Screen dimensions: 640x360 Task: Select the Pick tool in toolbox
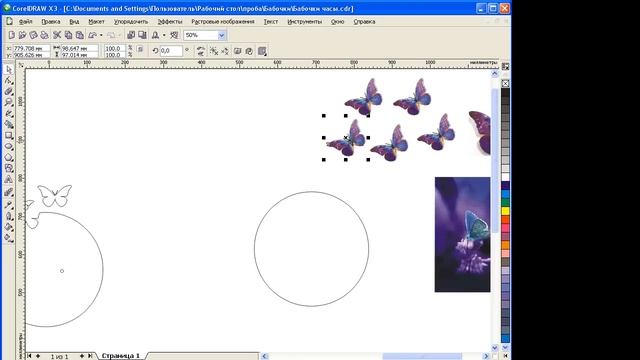click(x=9, y=69)
